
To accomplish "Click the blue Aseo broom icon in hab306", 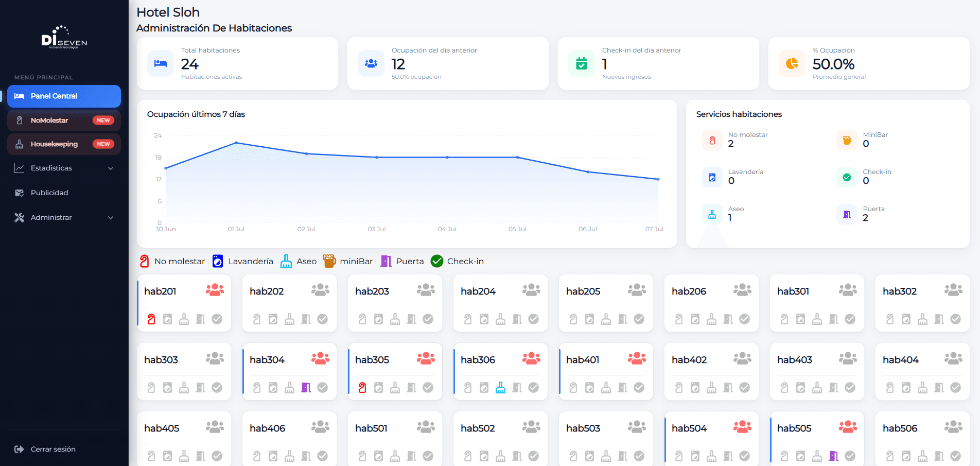I will pyautogui.click(x=500, y=388).
